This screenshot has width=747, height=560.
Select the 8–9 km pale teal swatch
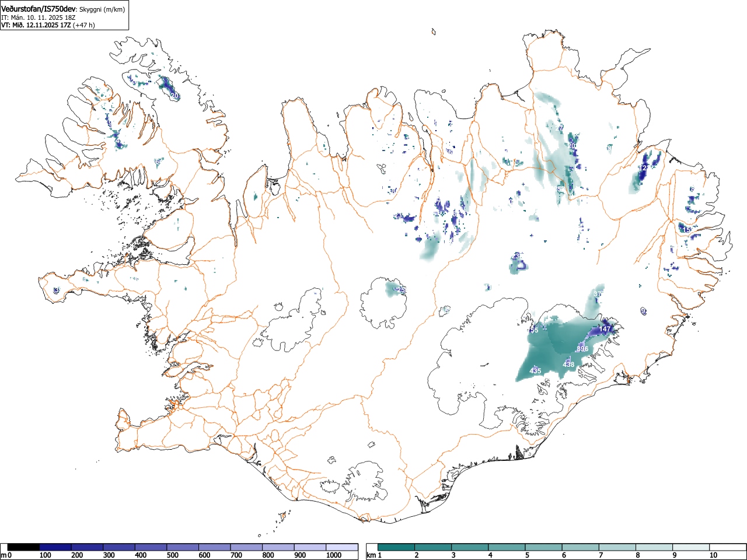(x=654, y=547)
